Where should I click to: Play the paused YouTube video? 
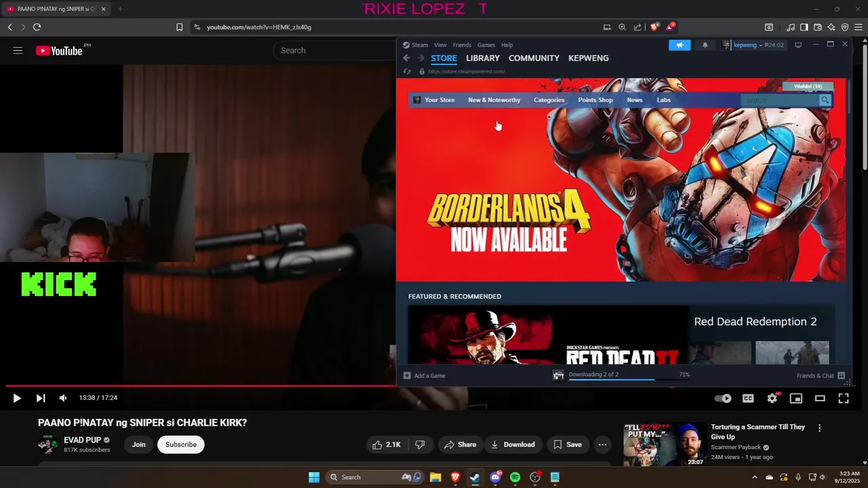tap(17, 399)
